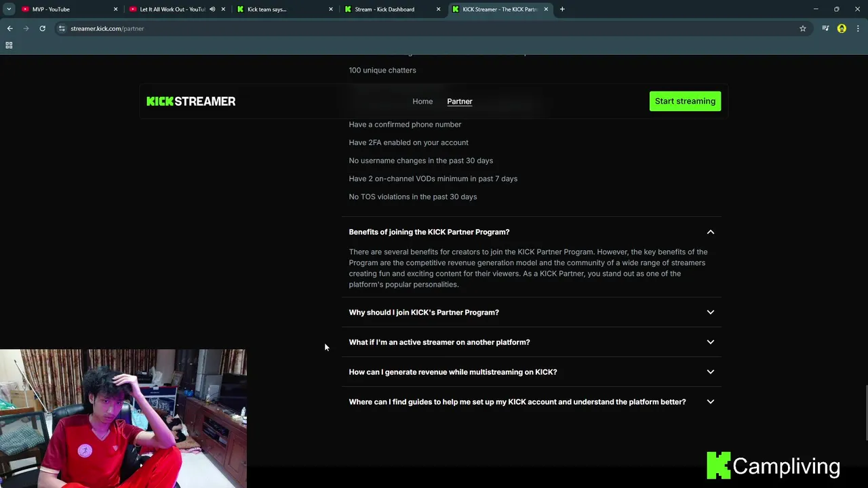Switch to Stream - Kick Dashboard tab
Image resolution: width=868 pixels, height=488 pixels.
392,9
